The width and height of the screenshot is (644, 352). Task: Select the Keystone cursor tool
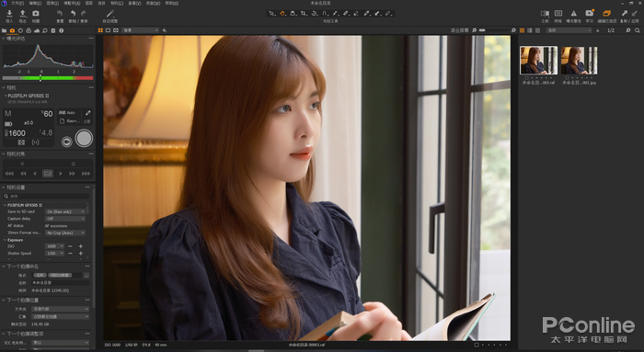[x=325, y=14]
